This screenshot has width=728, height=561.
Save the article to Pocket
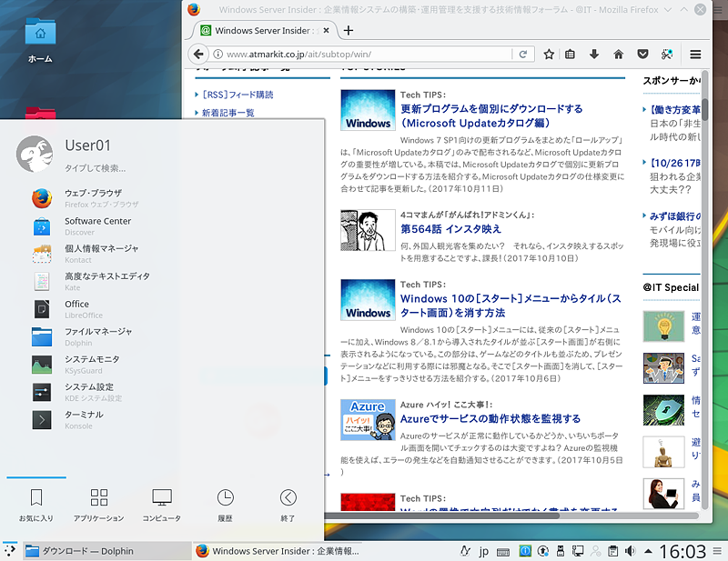[641, 55]
